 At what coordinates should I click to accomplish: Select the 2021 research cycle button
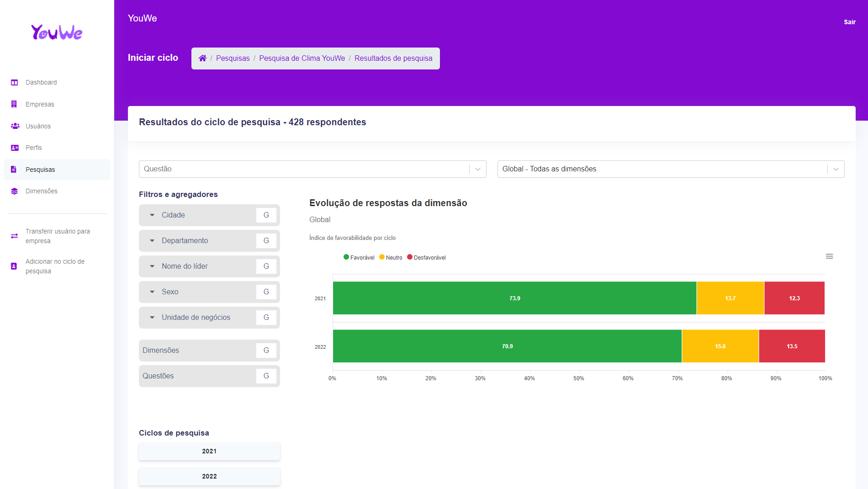209,451
